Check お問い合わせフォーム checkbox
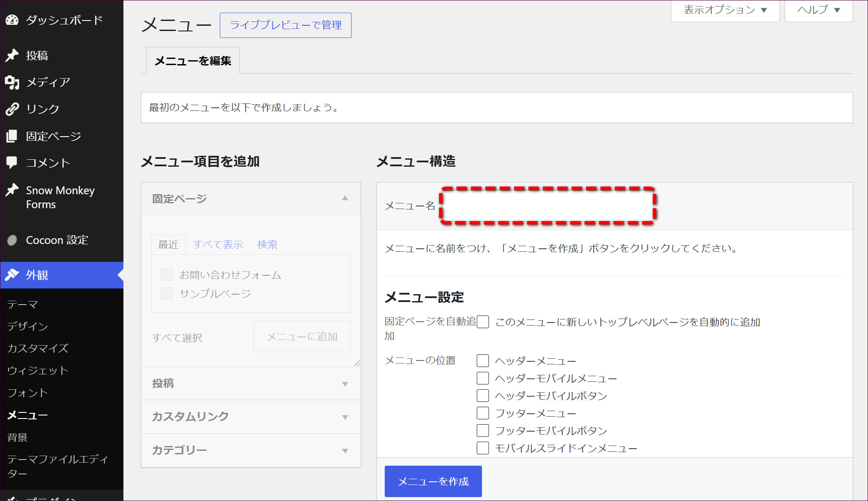The width and height of the screenshot is (868, 501). pyautogui.click(x=167, y=275)
